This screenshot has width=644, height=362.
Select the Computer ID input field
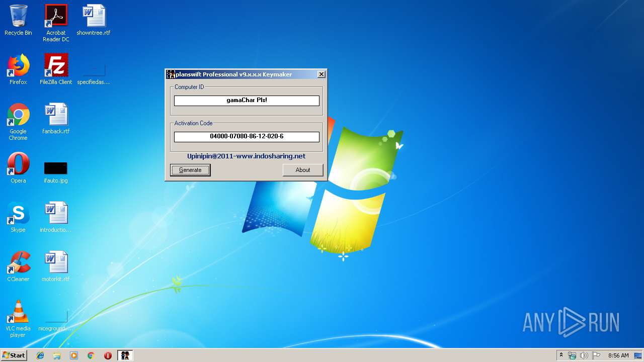click(247, 101)
